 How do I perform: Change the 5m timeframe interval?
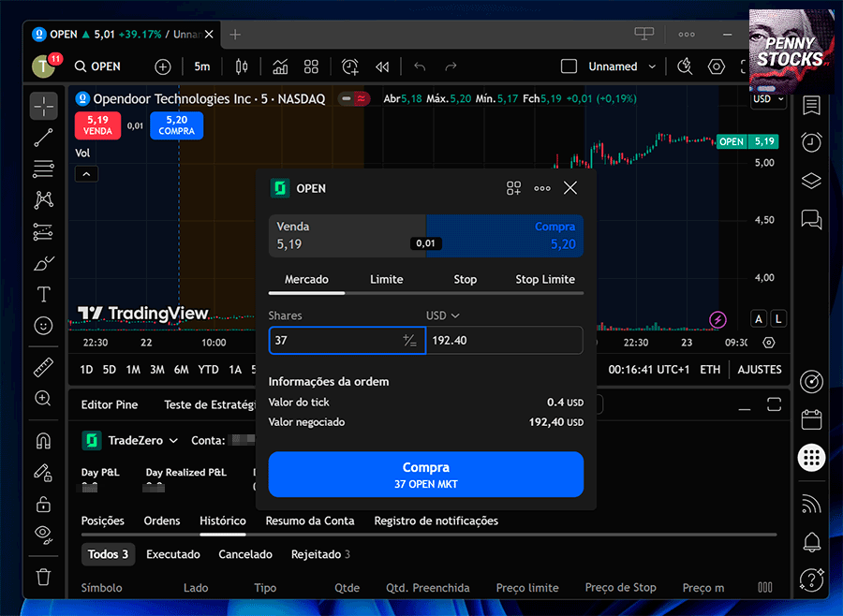click(202, 66)
